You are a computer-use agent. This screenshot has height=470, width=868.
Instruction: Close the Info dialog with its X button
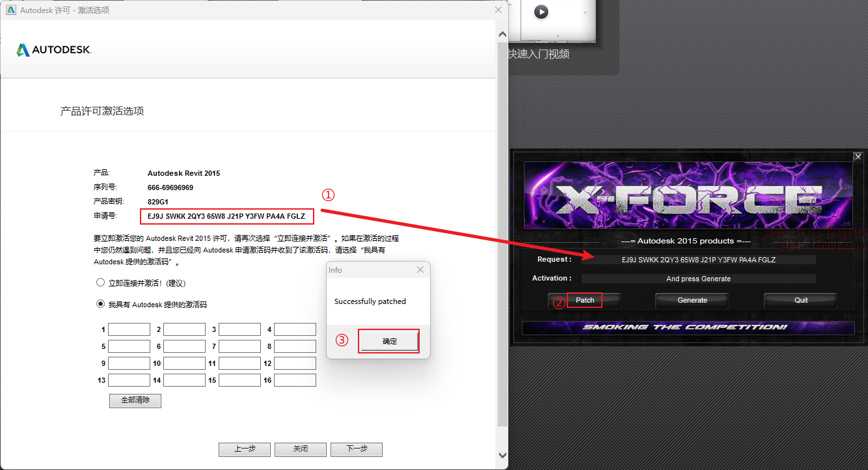click(420, 270)
